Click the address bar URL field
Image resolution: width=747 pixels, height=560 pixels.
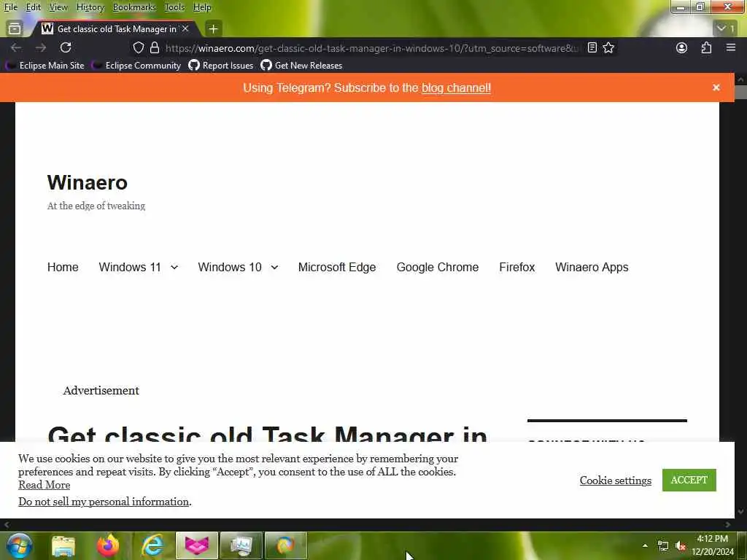[371, 48]
